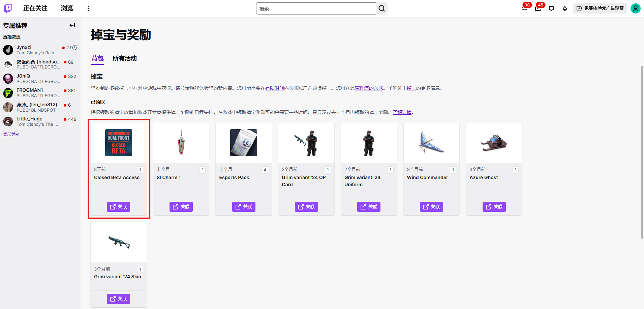Click 关联 button for Wind Commander
Viewport: 644px width, 309px height.
click(x=431, y=207)
